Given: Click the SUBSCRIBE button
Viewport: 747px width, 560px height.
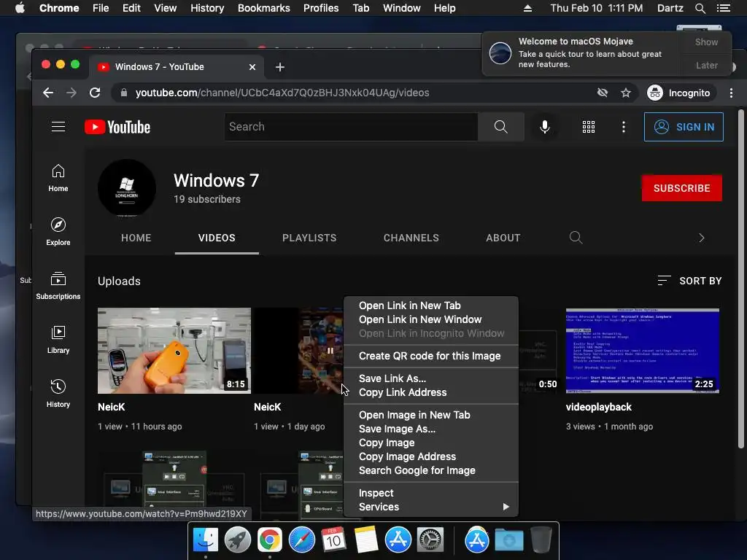Looking at the screenshot, I should pos(682,188).
